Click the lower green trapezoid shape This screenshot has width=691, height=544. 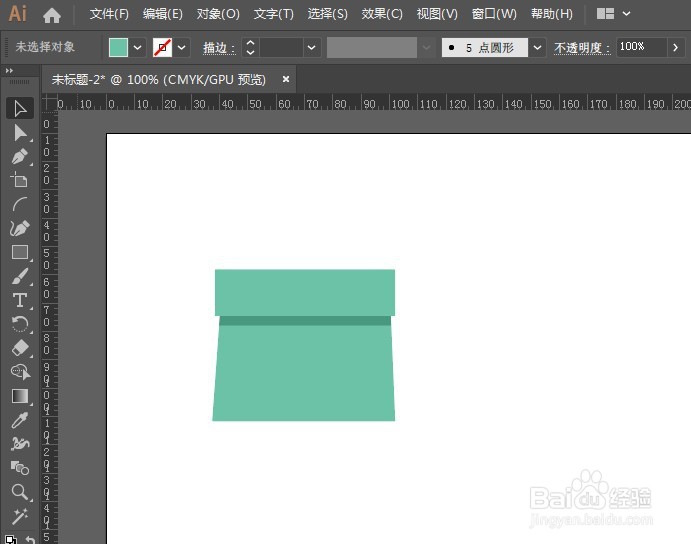click(x=304, y=373)
